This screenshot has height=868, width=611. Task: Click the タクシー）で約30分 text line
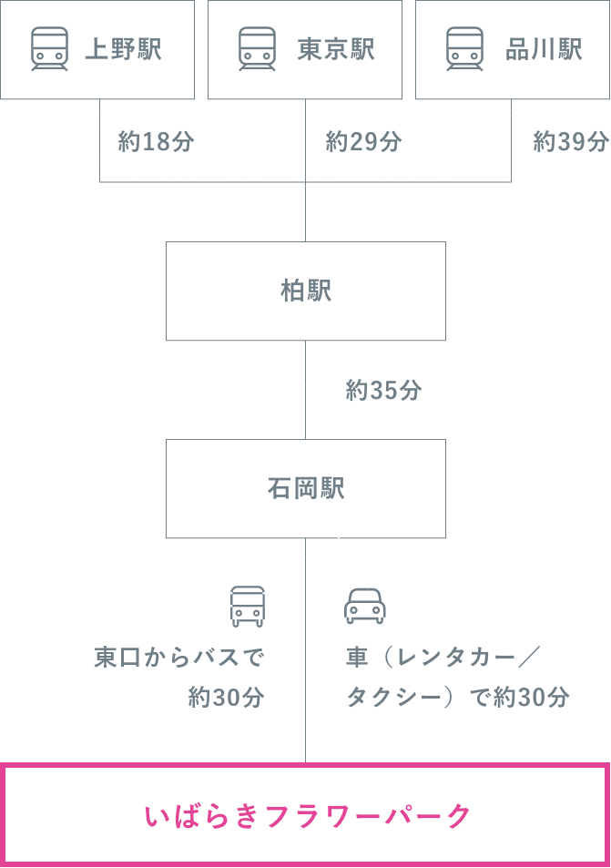coord(458,697)
